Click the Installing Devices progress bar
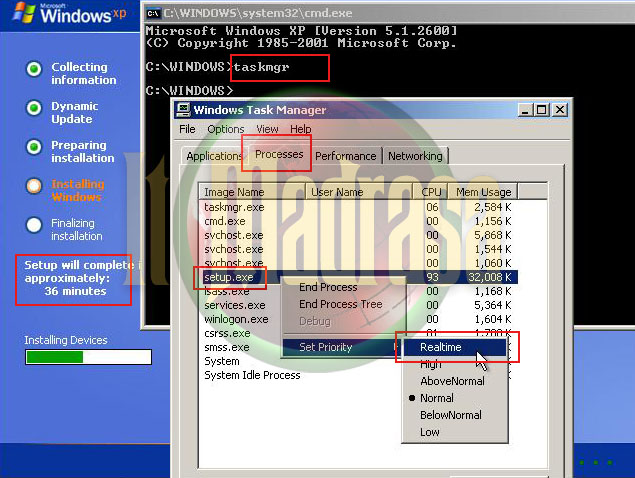The image size is (635, 478). click(x=88, y=357)
